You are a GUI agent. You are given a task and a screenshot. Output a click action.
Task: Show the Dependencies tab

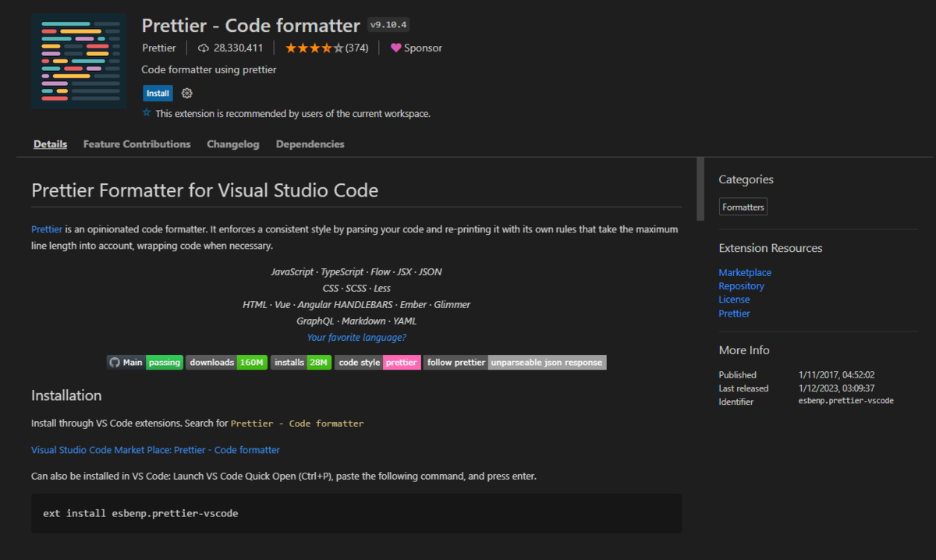tap(310, 144)
